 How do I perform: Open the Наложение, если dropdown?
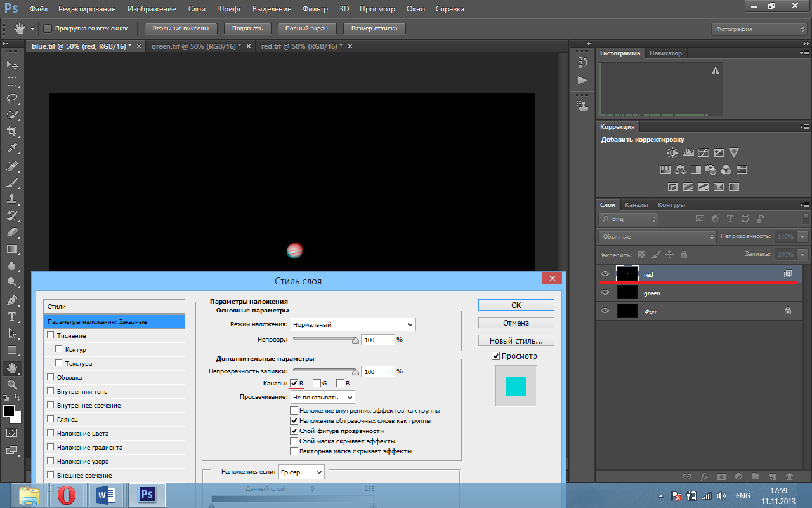(x=301, y=472)
